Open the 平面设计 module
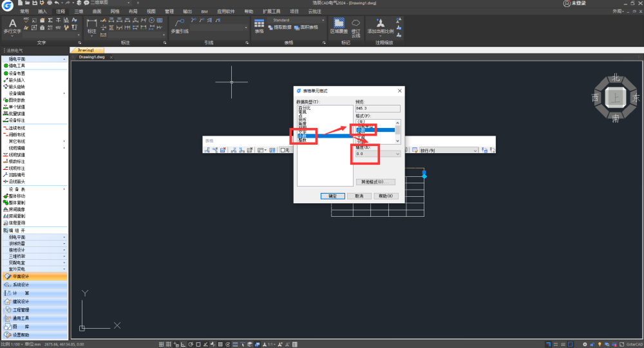The height and width of the screenshot is (348, 644). click(35, 277)
